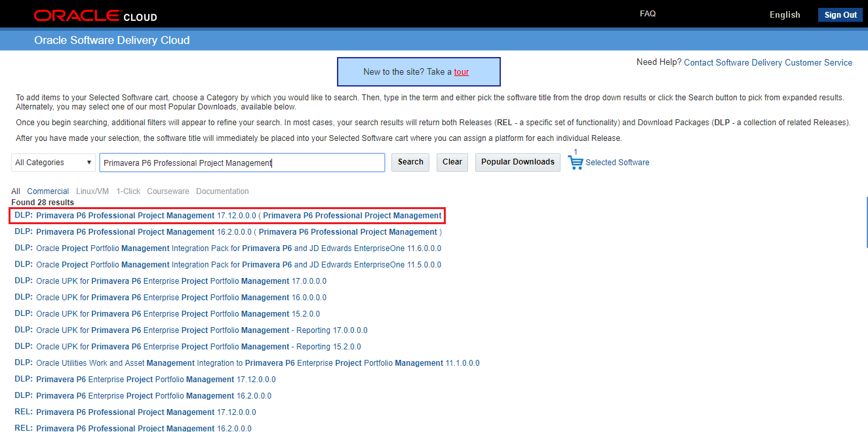
Task: Take the site tour link
Action: [x=462, y=72]
